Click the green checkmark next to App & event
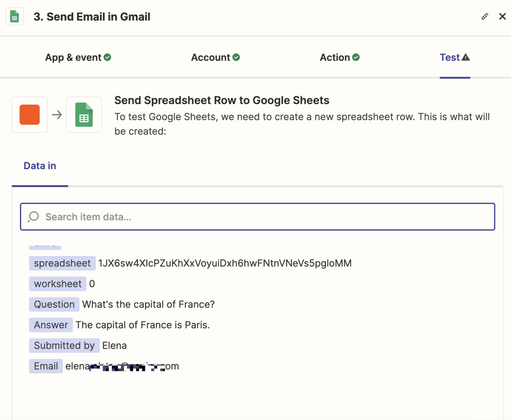The width and height of the screenshot is (511, 420). pos(107,57)
